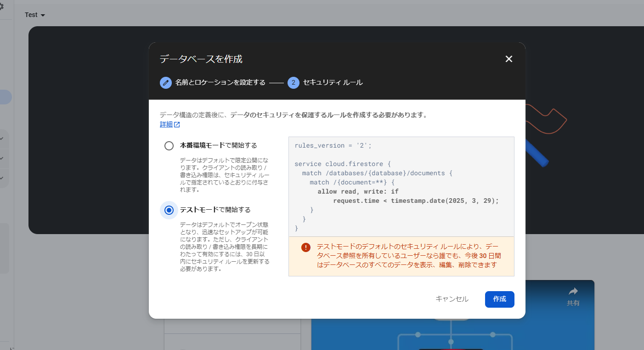The width and height of the screenshot is (644, 350).
Task: Select the 本番環境モードで開始する radio button
Action: pyautogui.click(x=169, y=145)
